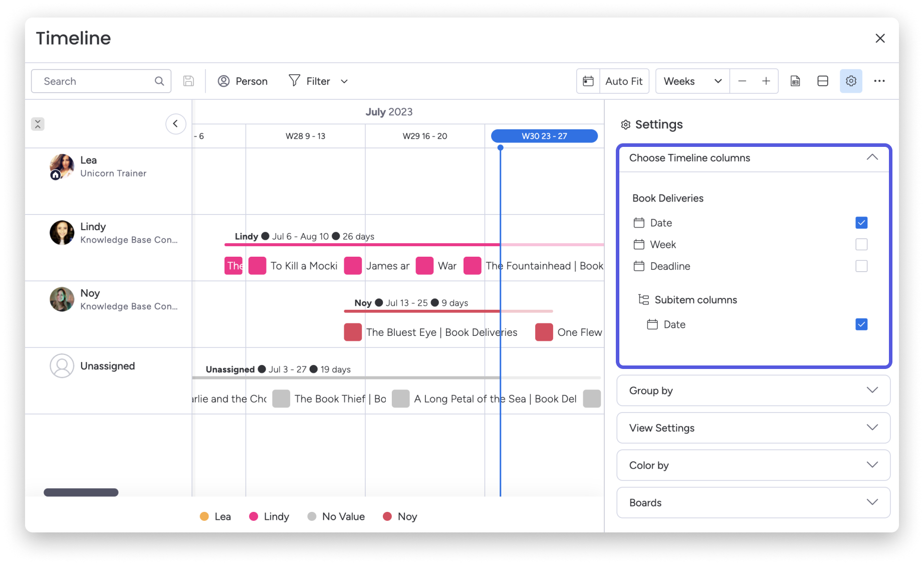This screenshot has height=565, width=924.
Task: Expand the Group by section
Action: click(x=753, y=391)
